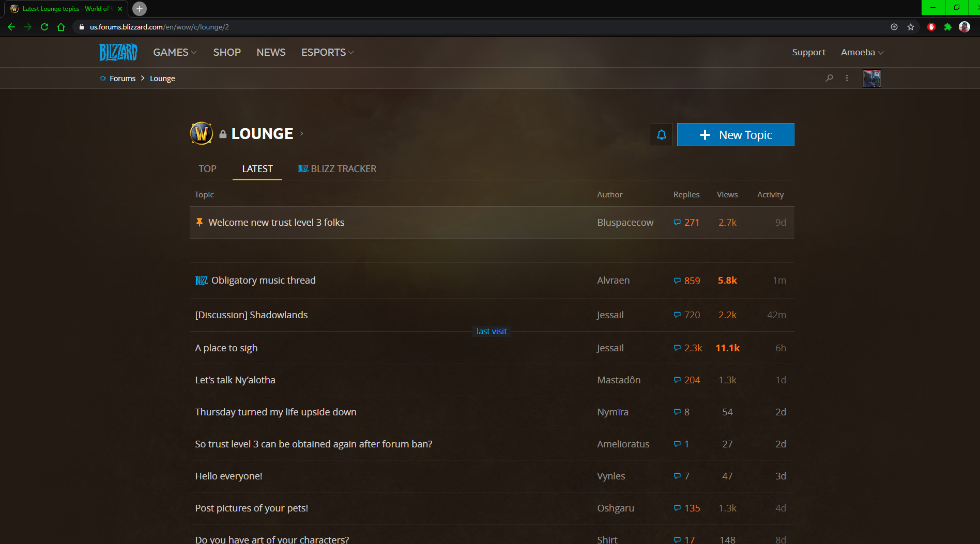The height and width of the screenshot is (544, 980).
Task: Open the three-dot forum menu icon
Action: coord(847,78)
